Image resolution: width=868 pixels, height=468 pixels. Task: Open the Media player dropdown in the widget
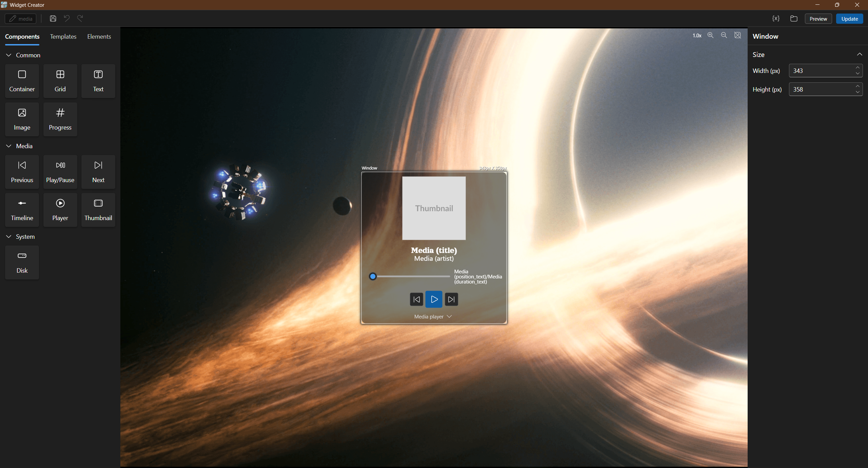433,316
